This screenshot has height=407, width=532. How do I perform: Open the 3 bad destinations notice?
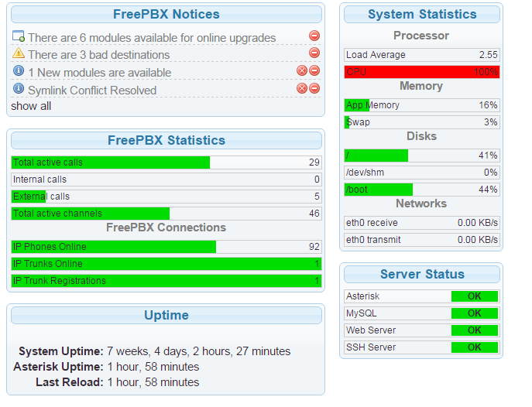point(98,55)
